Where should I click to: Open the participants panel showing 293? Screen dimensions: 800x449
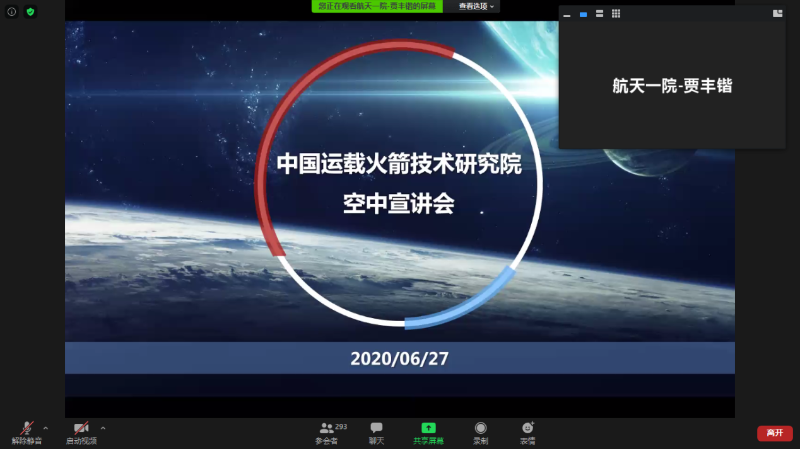(330, 433)
